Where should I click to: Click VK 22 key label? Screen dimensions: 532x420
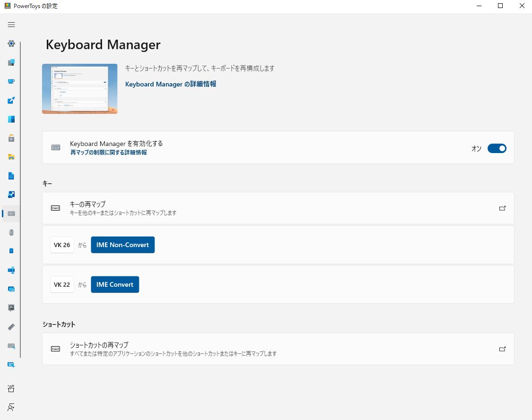[62, 284]
